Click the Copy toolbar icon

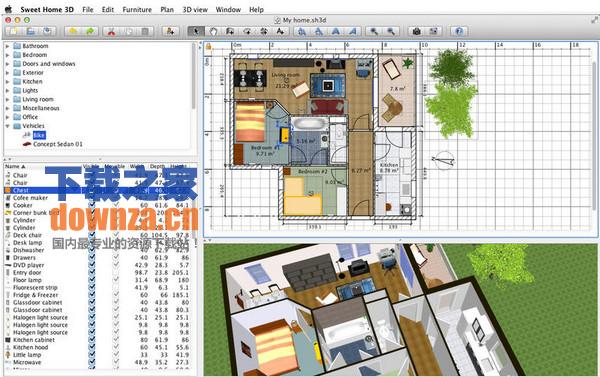[x=128, y=31]
